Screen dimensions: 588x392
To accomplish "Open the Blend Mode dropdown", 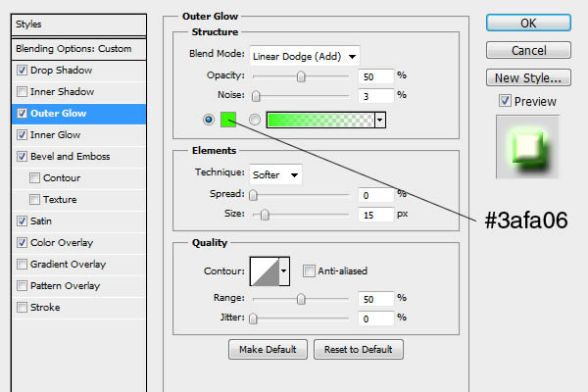I will (305, 56).
